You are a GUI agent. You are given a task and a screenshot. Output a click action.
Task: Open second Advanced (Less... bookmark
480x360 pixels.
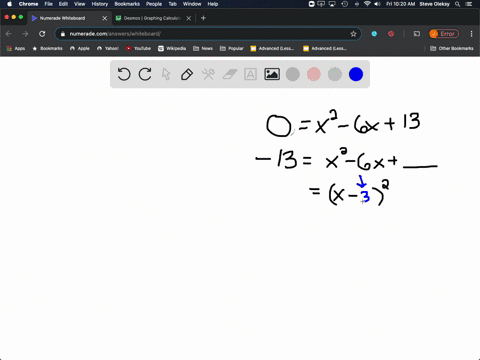click(325, 48)
